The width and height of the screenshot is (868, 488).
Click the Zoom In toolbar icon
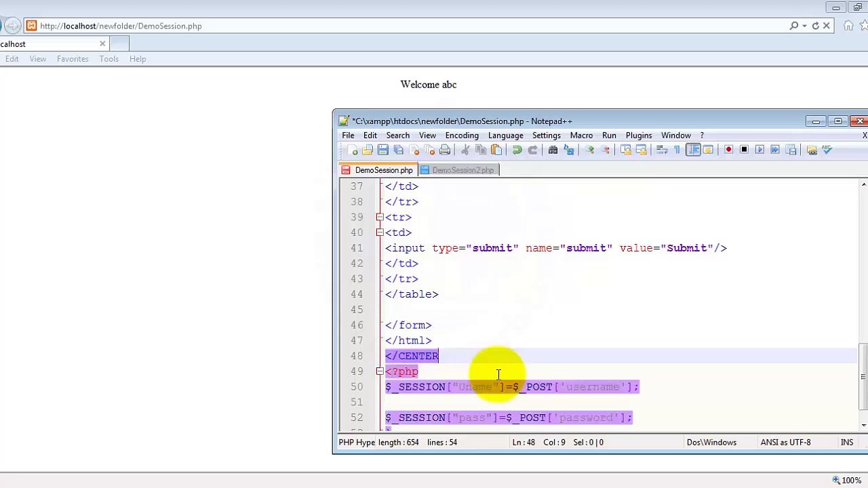point(589,150)
